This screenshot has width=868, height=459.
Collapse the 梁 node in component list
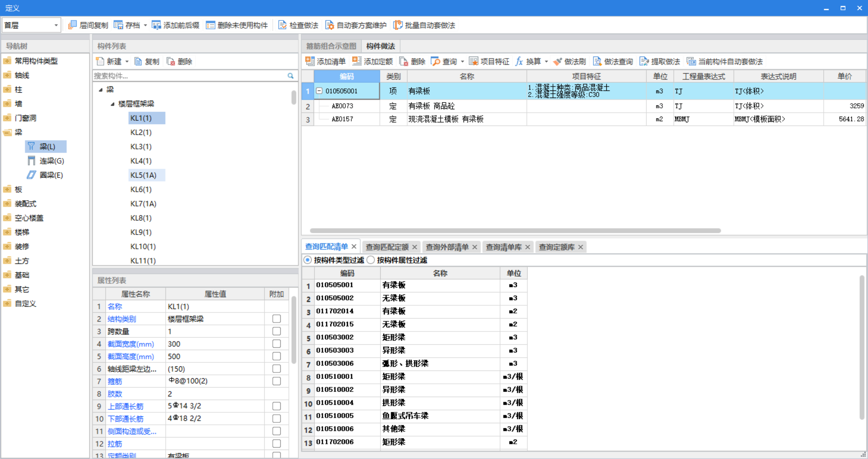pyautogui.click(x=100, y=89)
